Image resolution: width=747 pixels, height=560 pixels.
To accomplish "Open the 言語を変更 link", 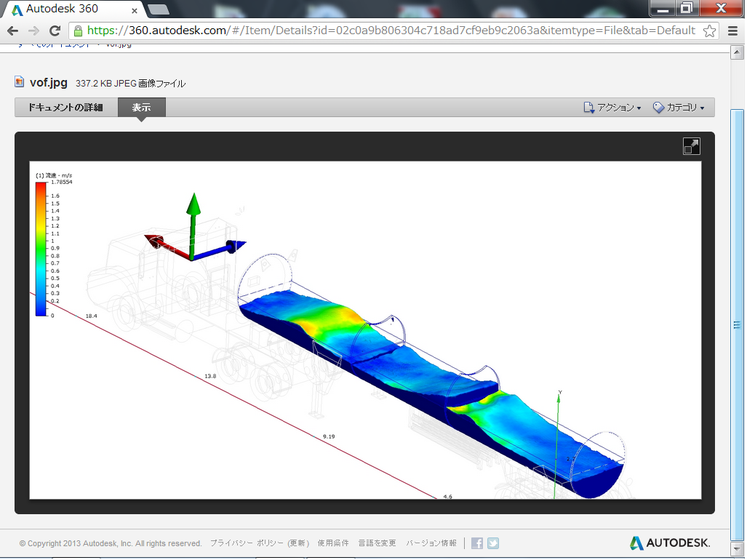I will (377, 543).
